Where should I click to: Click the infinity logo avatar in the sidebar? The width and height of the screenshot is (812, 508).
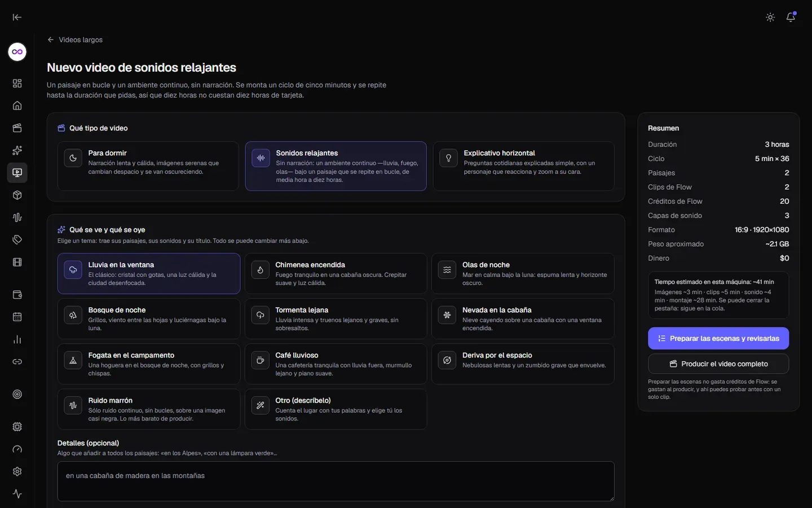[x=17, y=52]
